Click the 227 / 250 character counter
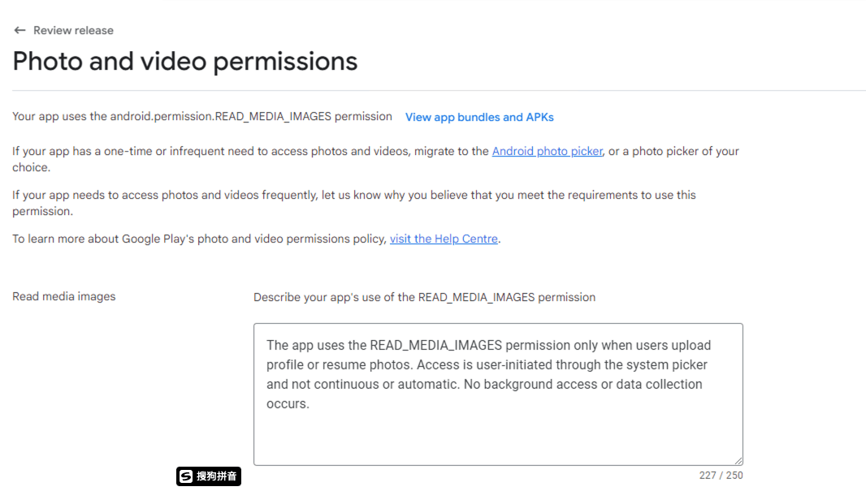The image size is (866, 504). (721, 475)
